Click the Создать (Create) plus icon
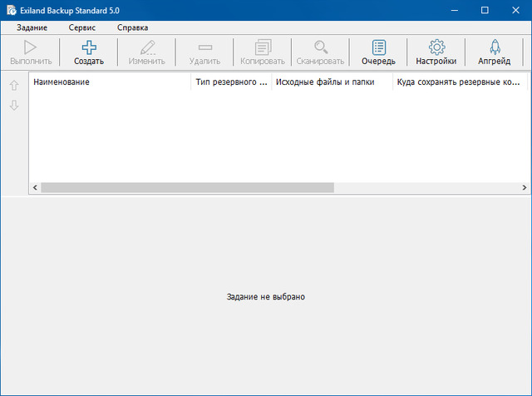Screen dimensions: 532x396 tap(88, 47)
